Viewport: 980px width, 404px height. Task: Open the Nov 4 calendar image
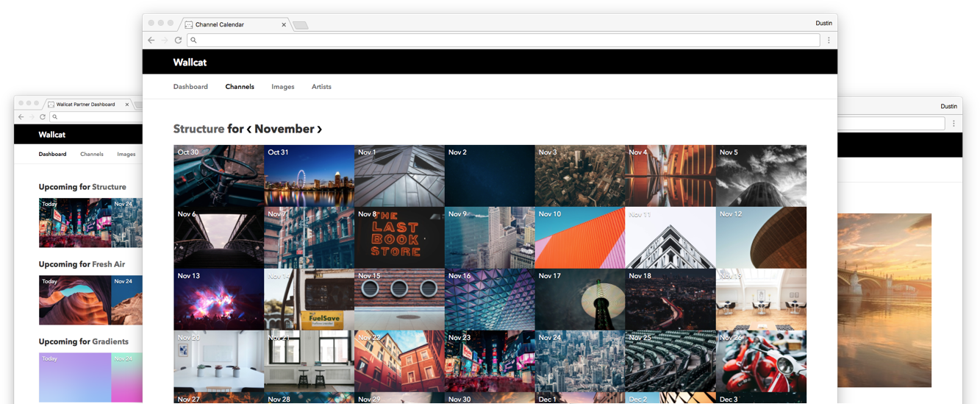[670, 176]
